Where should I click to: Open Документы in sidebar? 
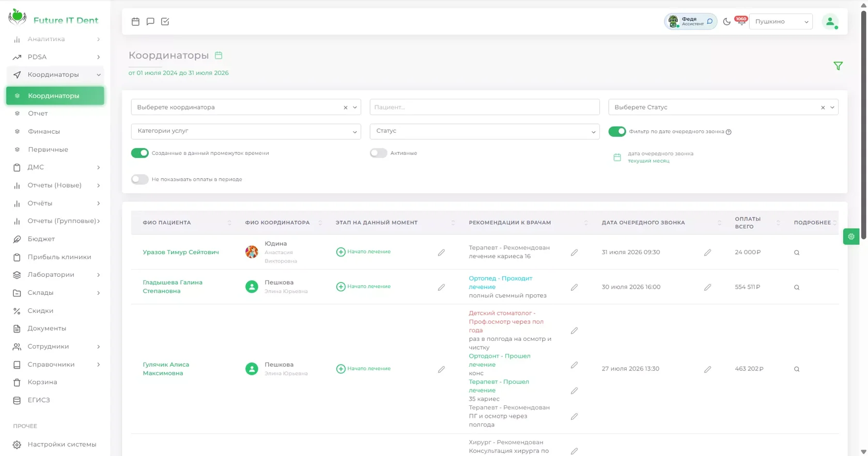pyautogui.click(x=55, y=328)
